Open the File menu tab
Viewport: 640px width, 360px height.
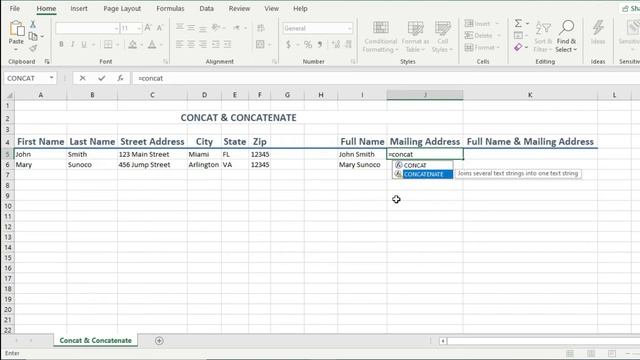click(15, 8)
